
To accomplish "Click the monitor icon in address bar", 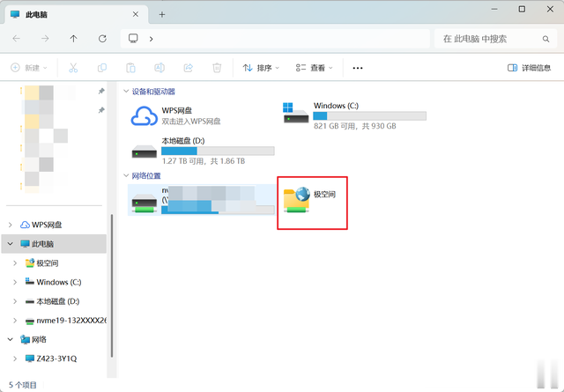I will tap(133, 39).
